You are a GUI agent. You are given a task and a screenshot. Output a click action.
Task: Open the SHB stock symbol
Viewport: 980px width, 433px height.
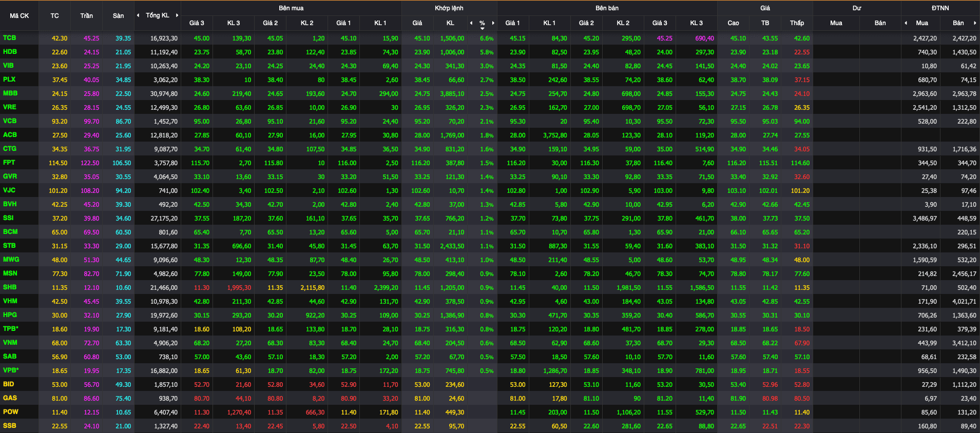(x=10, y=287)
